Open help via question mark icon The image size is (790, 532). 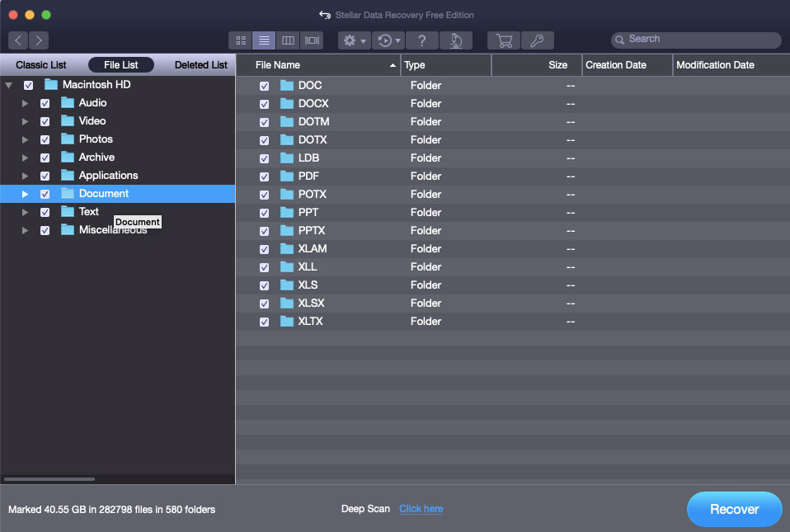421,40
